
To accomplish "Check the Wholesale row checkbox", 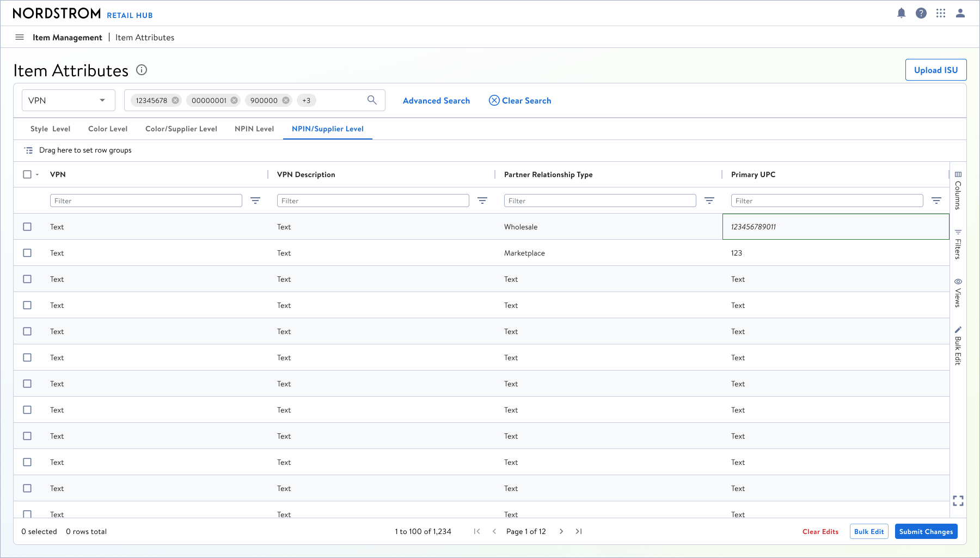I will point(27,227).
